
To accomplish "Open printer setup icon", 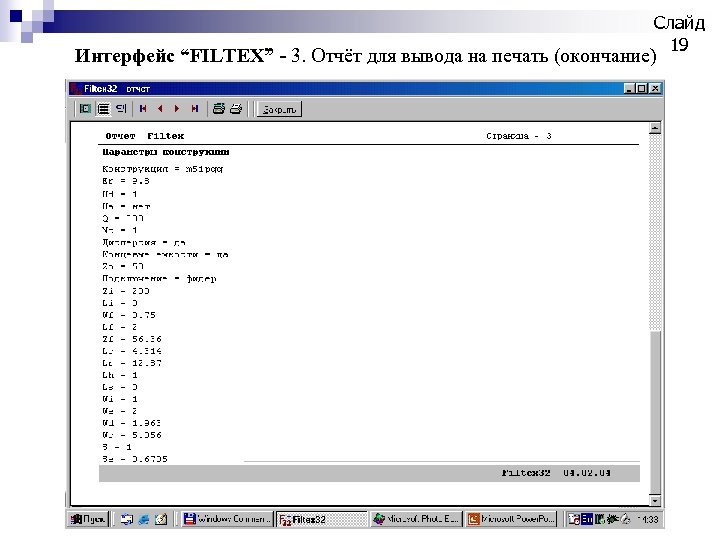I will pyautogui.click(x=219, y=109).
